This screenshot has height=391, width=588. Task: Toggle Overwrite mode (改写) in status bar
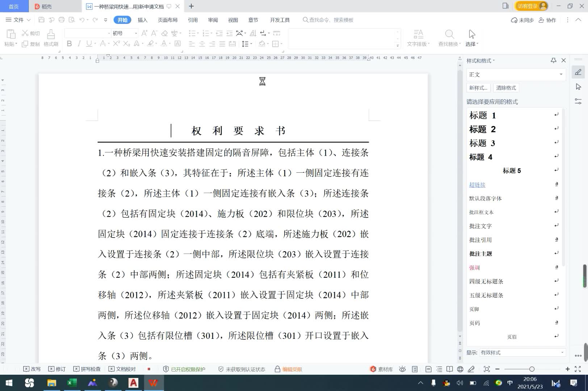pyautogui.click(x=32, y=369)
